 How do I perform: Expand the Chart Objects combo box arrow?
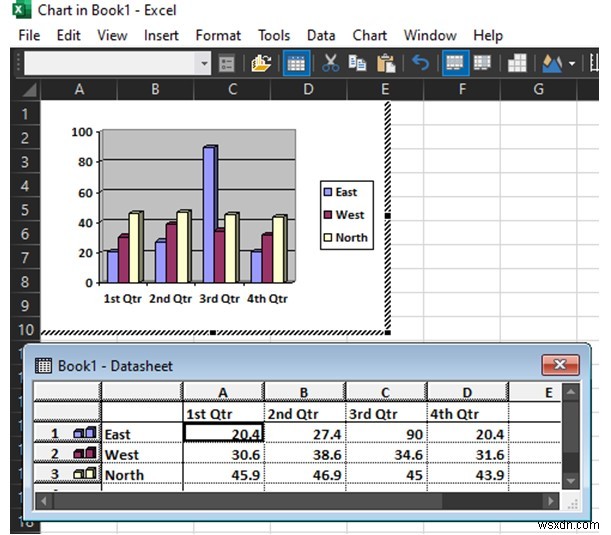tap(204, 63)
